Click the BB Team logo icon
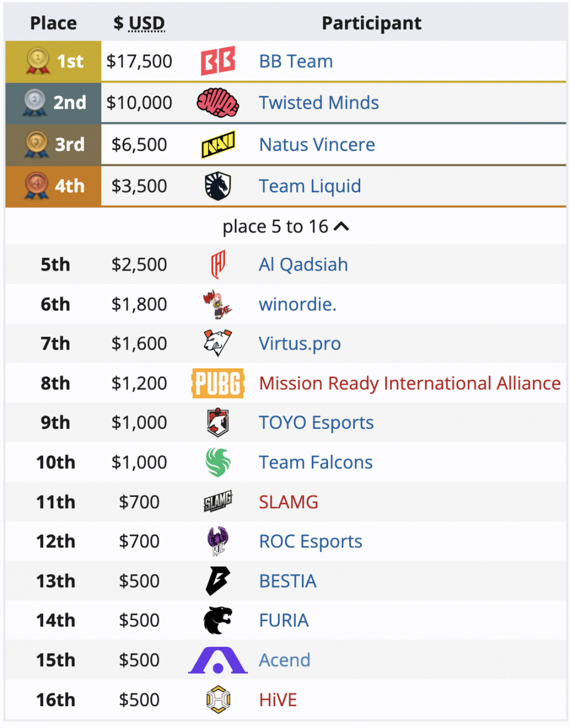570x728 pixels. click(218, 61)
